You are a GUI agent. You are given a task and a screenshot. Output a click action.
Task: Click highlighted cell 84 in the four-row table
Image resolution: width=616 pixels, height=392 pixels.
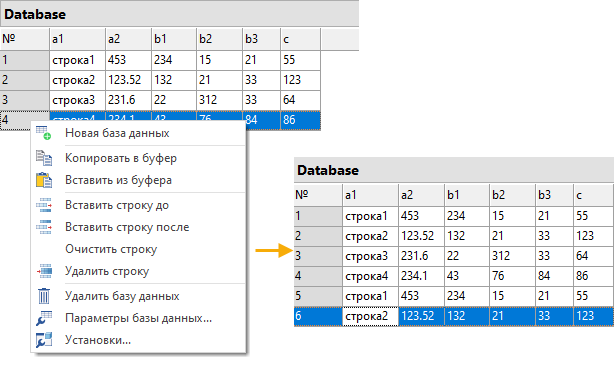[x=261, y=120]
